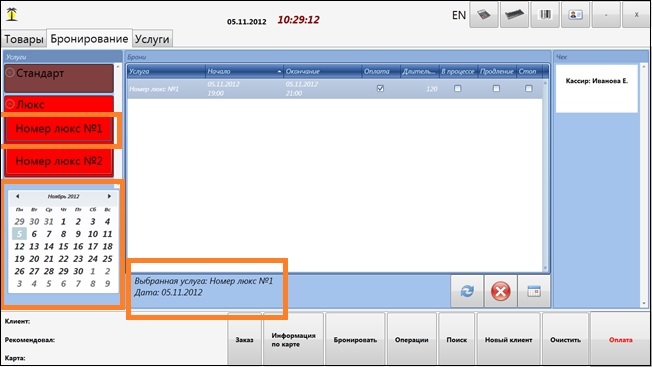Click the Очистить button
This screenshot has width=652, height=367.
(565, 340)
